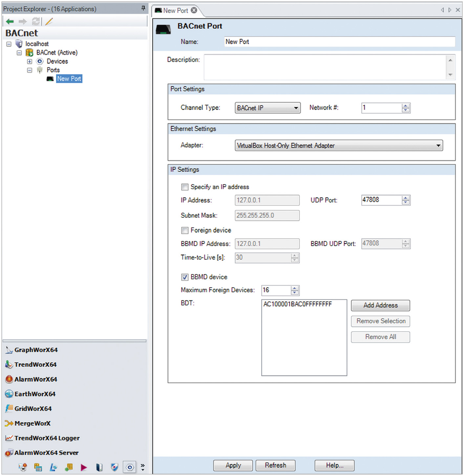464x476 pixels.
Task: Click the refresh icon in Project Explorer toolbar
Action: [36, 22]
